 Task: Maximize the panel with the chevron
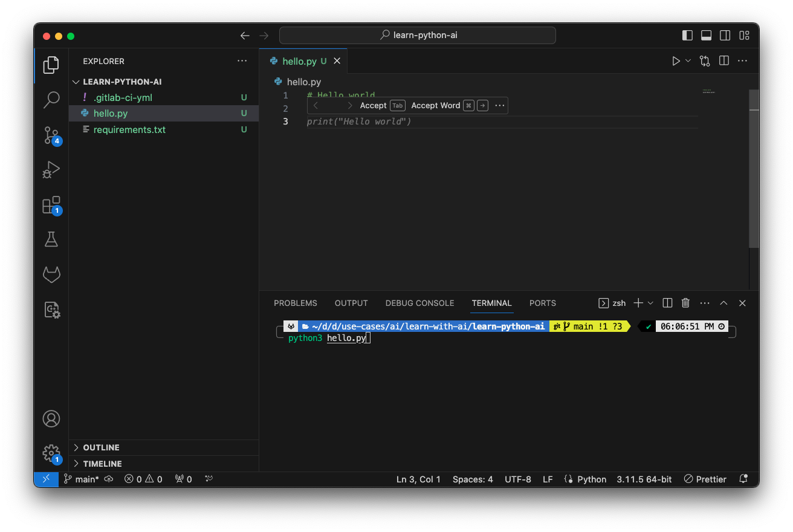[723, 302]
